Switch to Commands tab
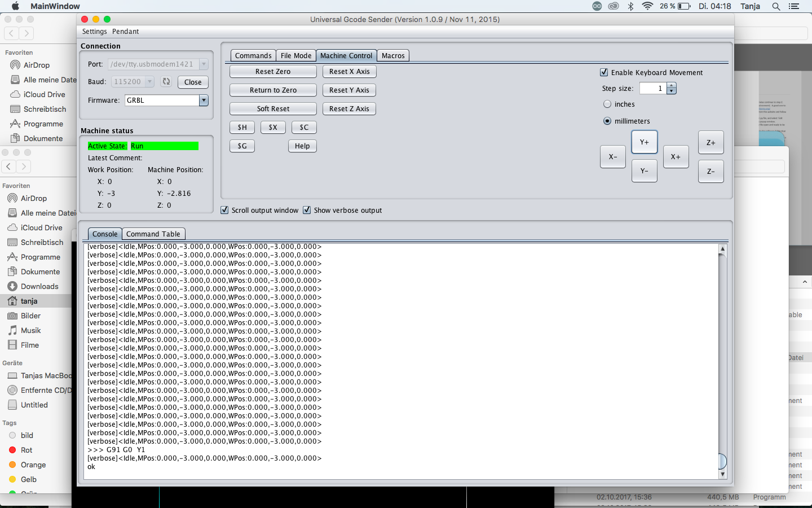Image resolution: width=812 pixels, height=508 pixels. click(253, 55)
